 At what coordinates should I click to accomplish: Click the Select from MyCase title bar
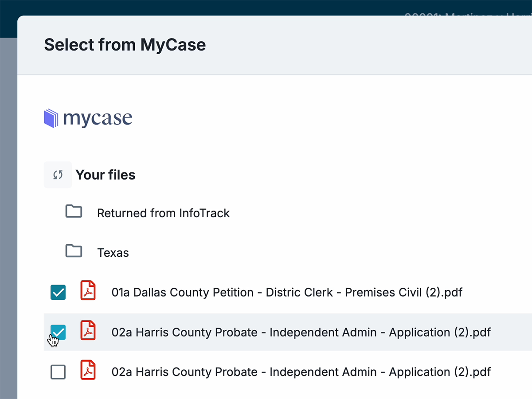click(x=125, y=44)
